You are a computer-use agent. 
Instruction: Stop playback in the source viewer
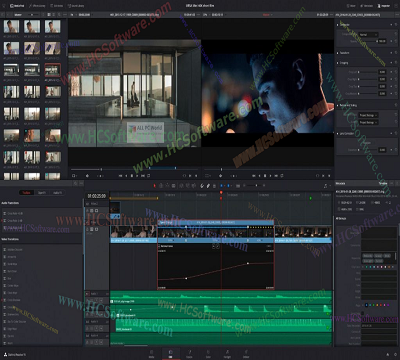coord(132,176)
